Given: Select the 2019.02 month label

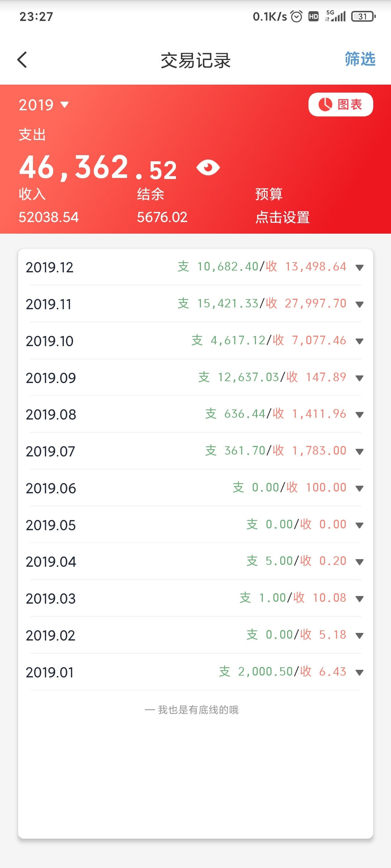Looking at the screenshot, I should tap(50, 636).
